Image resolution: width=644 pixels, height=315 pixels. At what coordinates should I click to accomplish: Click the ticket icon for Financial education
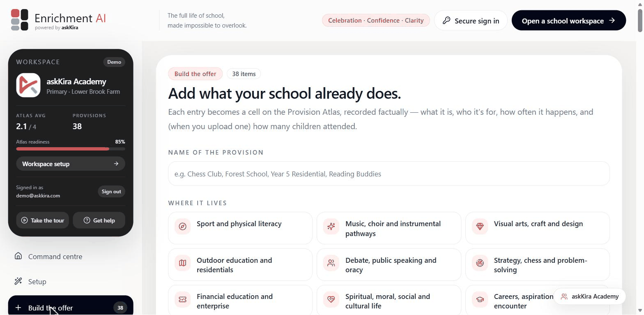point(183,299)
